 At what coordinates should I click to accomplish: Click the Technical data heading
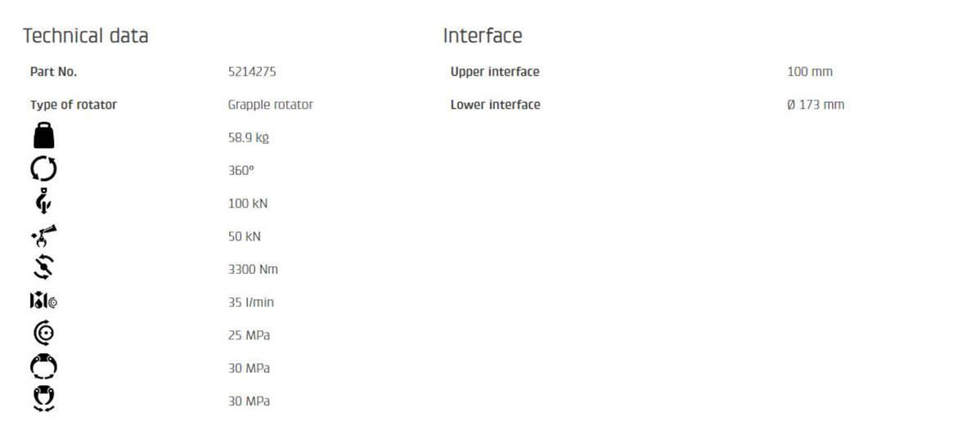point(86,36)
